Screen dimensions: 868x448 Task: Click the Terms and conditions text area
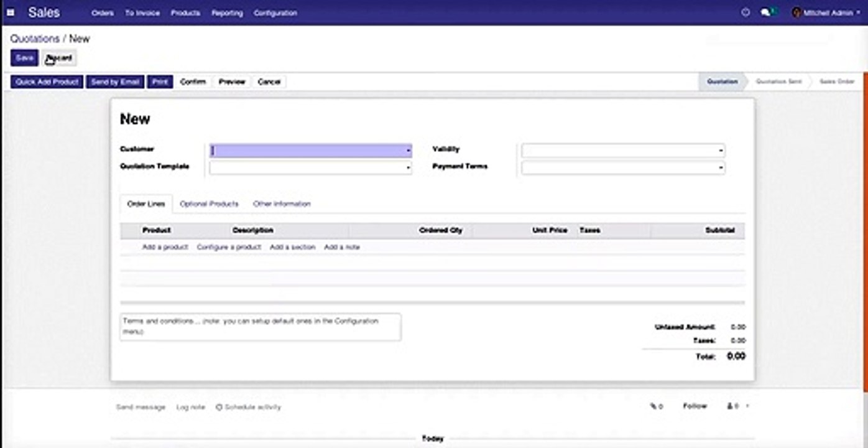click(x=261, y=327)
